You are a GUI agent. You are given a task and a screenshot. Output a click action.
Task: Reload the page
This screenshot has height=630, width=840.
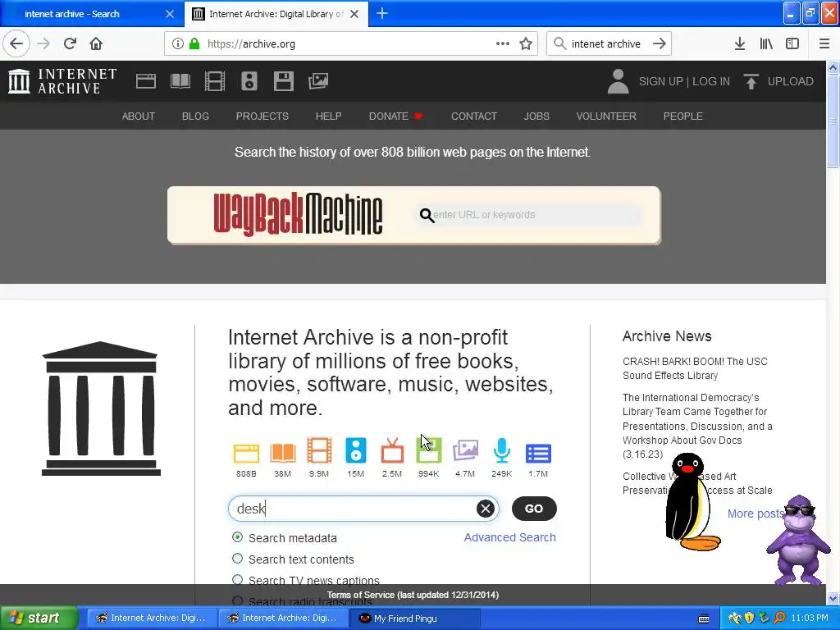point(71,44)
